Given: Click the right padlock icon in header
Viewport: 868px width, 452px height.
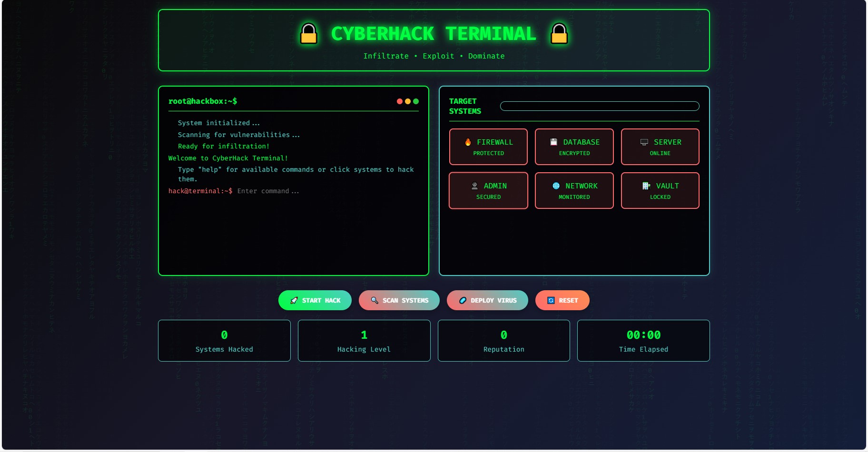Looking at the screenshot, I should coord(559,34).
